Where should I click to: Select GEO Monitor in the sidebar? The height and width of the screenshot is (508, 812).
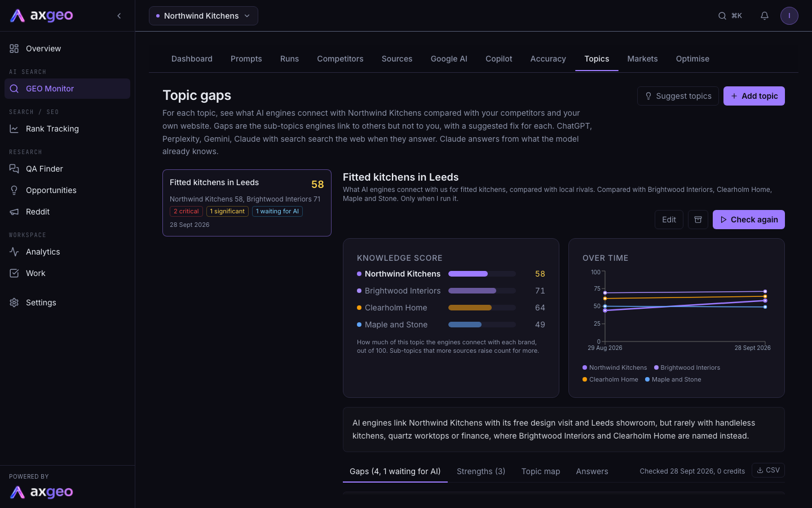pyautogui.click(x=68, y=89)
